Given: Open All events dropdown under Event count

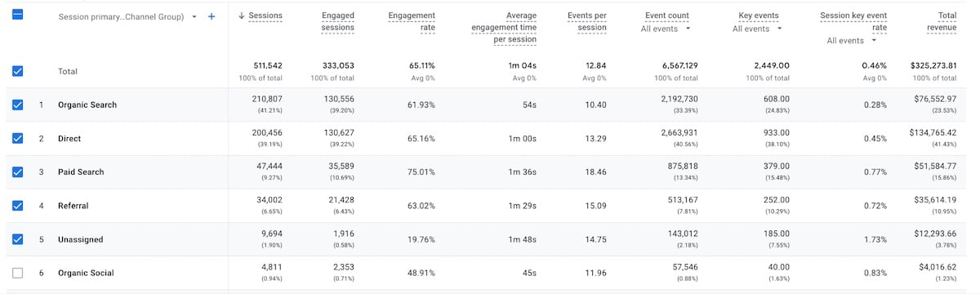Looking at the screenshot, I should pos(666,29).
